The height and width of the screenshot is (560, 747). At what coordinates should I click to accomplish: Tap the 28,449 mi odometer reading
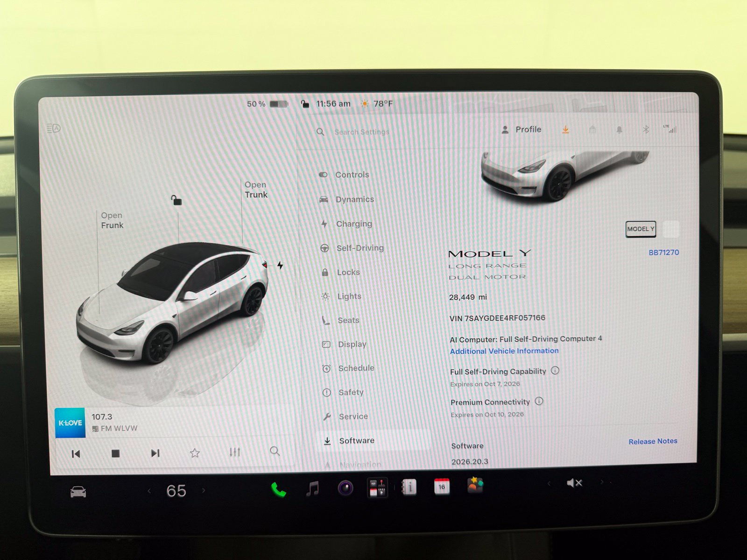tap(468, 297)
